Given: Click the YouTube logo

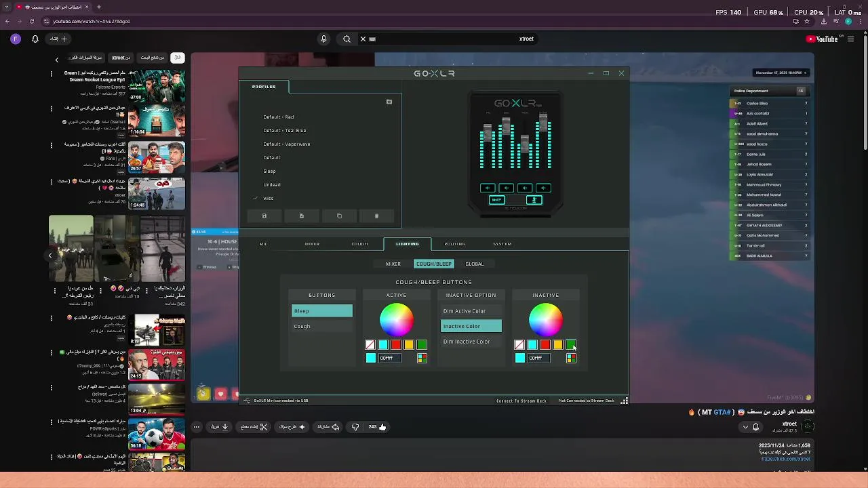Looking at the screenshot, I should coord(822,39).
